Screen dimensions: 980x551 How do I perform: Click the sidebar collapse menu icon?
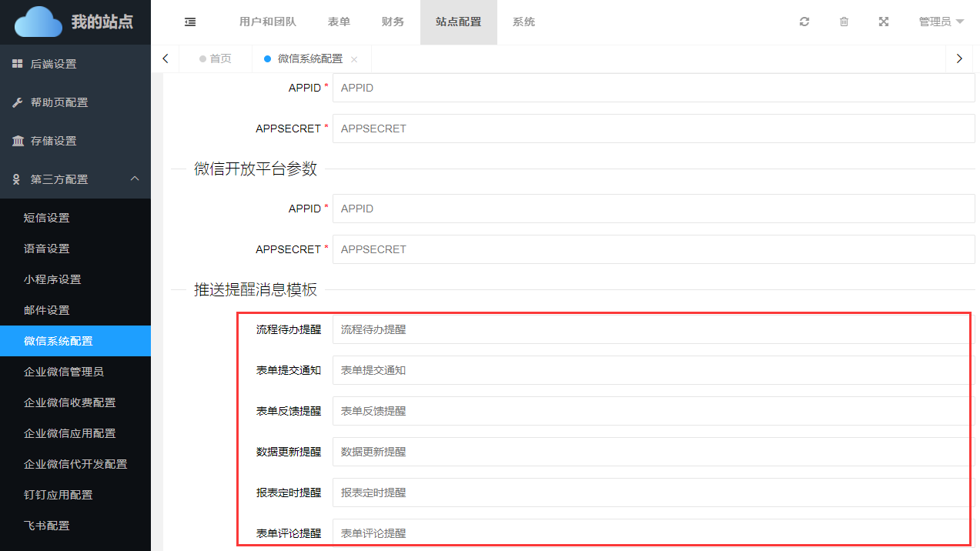point(190,22)
